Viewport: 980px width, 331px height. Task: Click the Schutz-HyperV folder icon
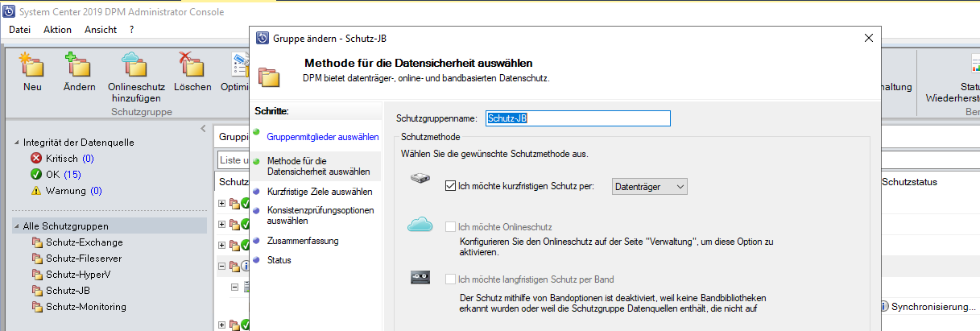[37, 275]
